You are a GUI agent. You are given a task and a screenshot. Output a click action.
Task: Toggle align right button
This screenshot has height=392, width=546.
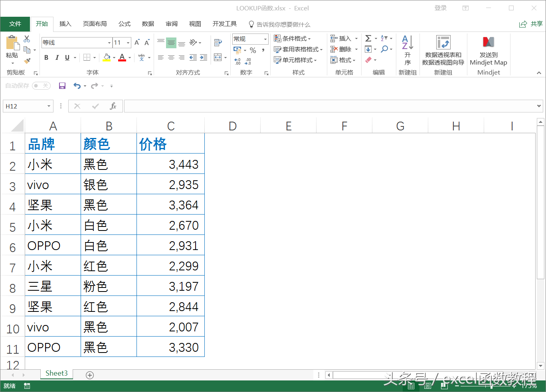[x=182, y=57]
